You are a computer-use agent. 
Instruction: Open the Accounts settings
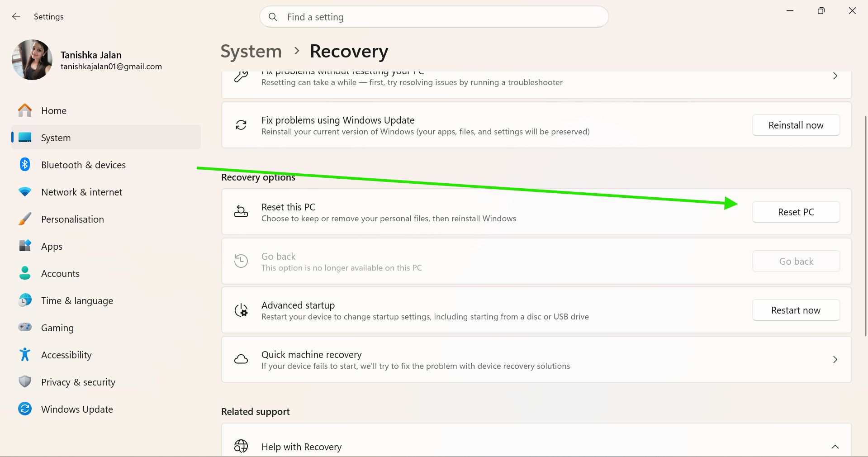pyautogui.click(x=106, y=273)
